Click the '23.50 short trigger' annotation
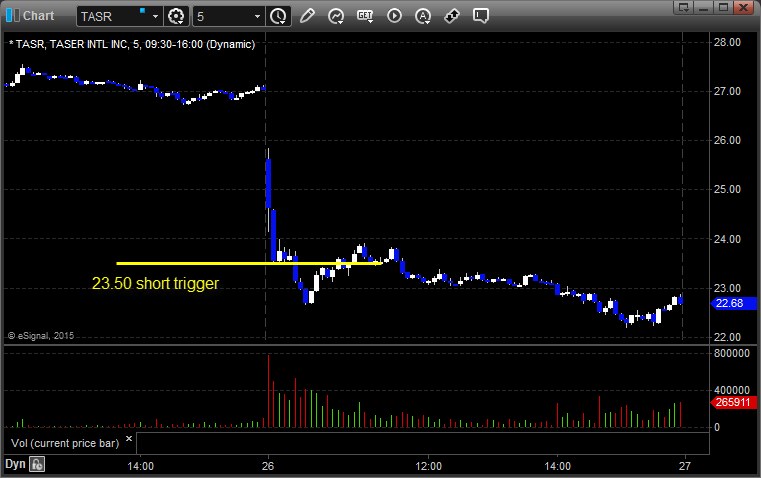The image size is (761, 478). pyautogui.click(x=155, y=283)
